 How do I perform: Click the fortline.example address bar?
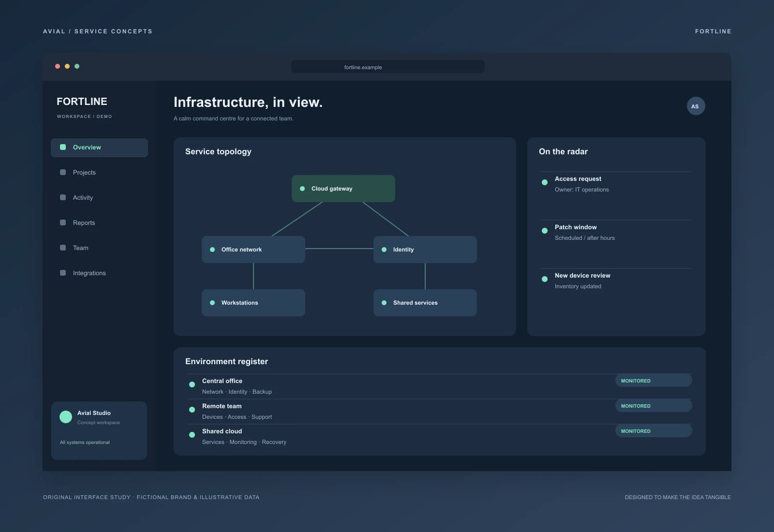(387, 67)
